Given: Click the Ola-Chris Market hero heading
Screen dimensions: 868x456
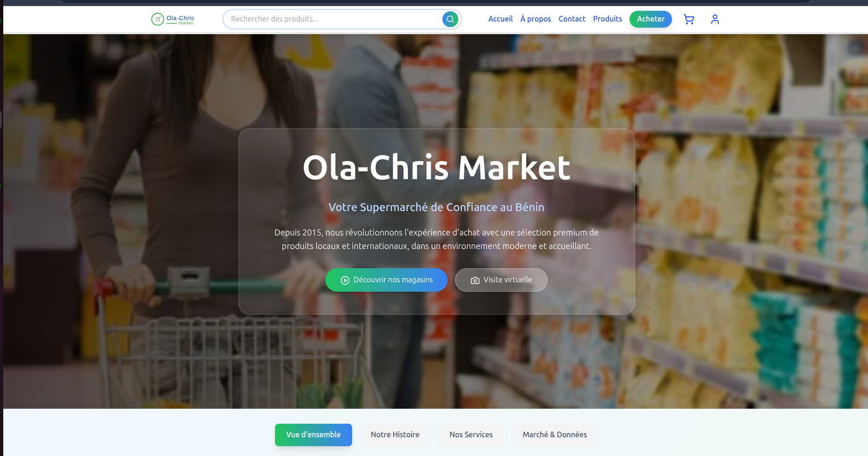Looking at the screenshot, I should point(436,168).
